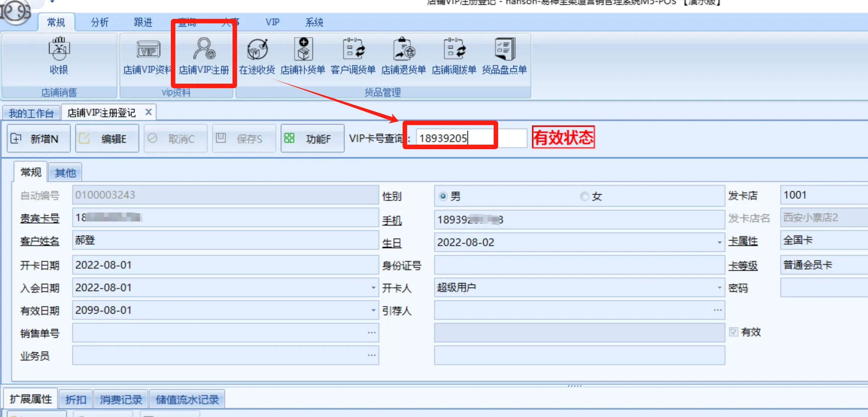Close the 店铺VIP注册登记 tab
The width and height of the screenshot is (868, 417).
(149, 112)
